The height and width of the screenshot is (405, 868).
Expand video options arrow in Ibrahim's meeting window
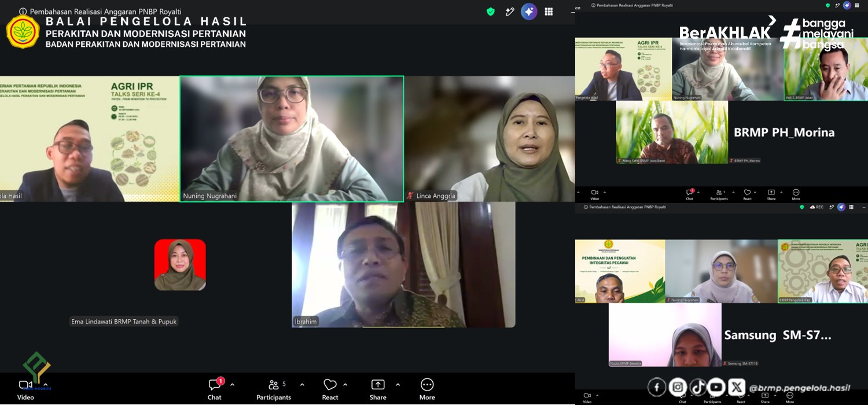coord(45,385)
